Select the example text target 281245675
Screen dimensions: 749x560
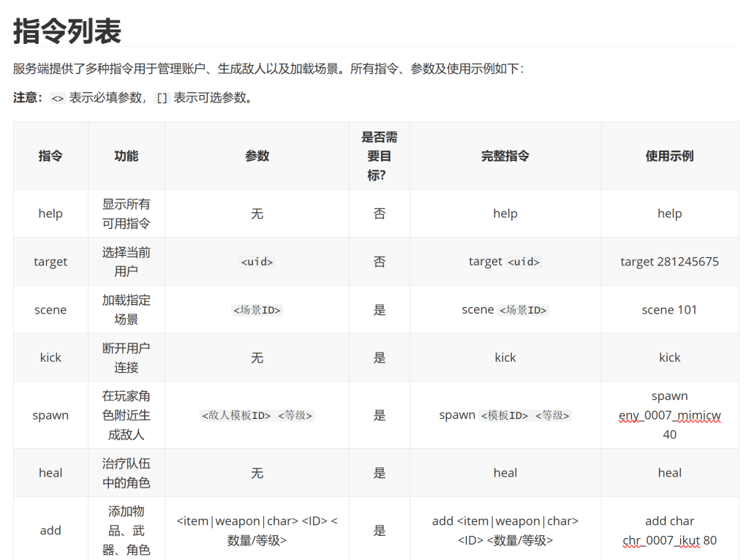669,261
